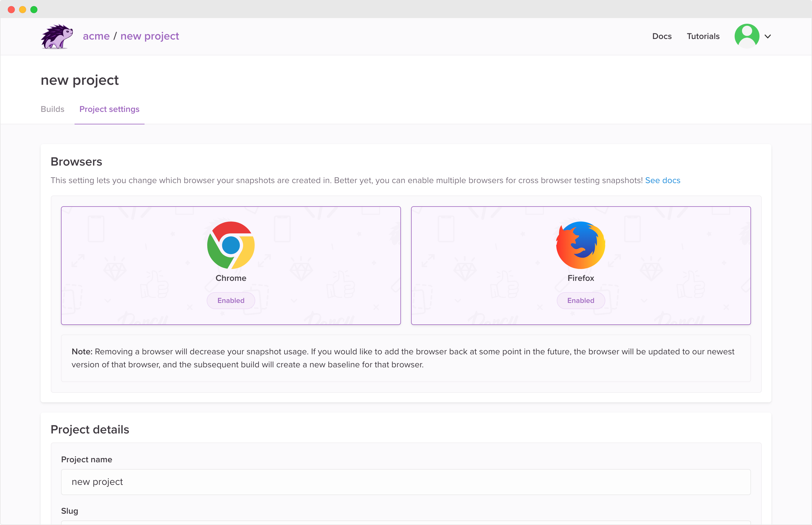Click the Slug field label
This screenshot has height=525, width=812.
tap(69, 511)
